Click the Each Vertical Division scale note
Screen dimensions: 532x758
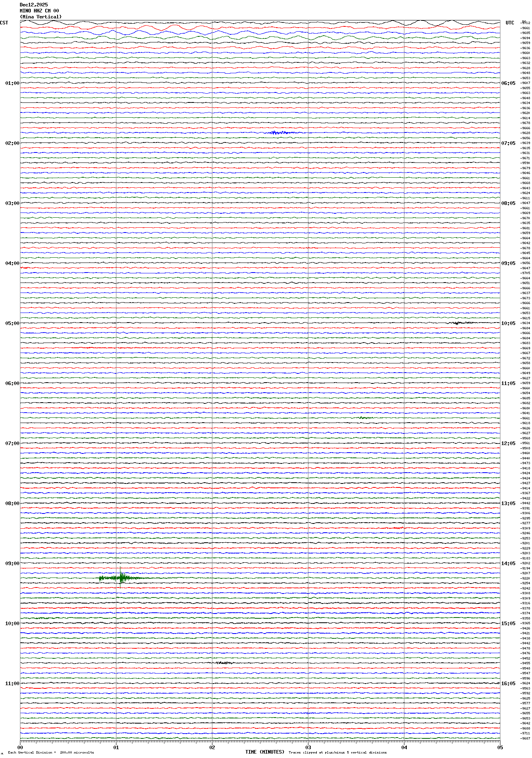51,752
